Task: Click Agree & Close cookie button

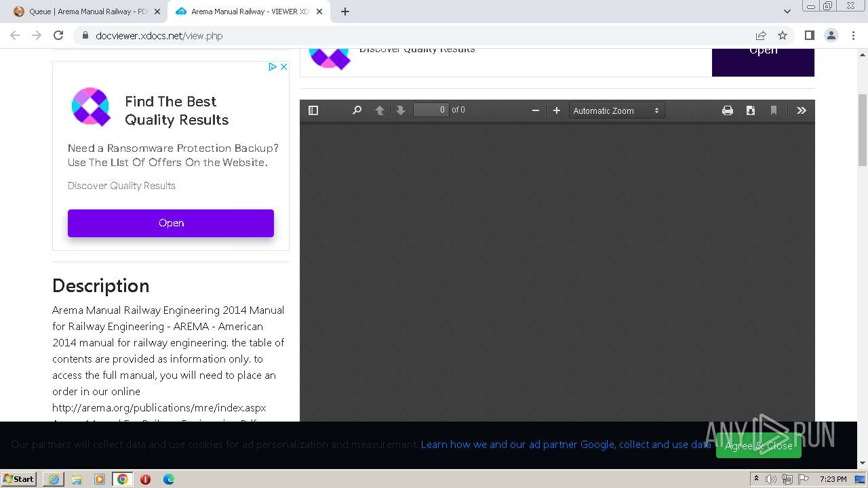Action: click(759, 445)
